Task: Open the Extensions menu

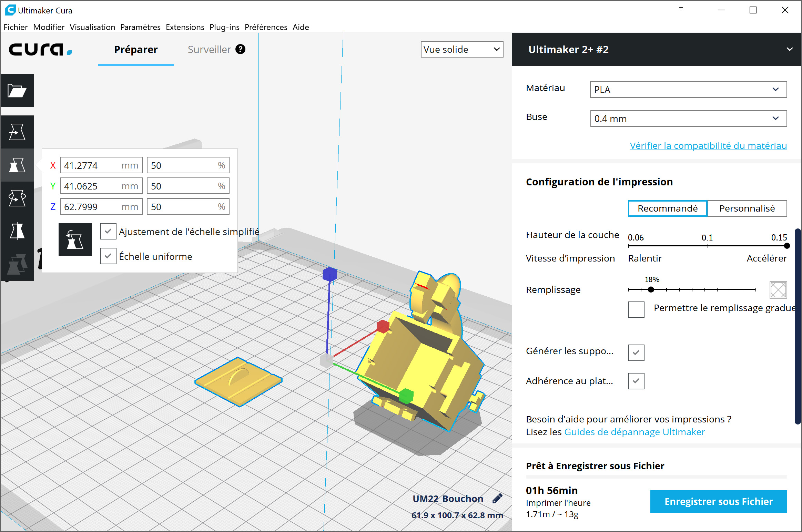Action: pos(185,27)
